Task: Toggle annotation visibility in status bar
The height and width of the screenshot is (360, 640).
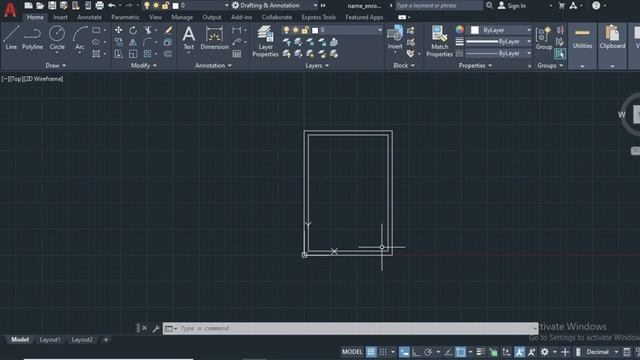Action: tap(519, 352)
